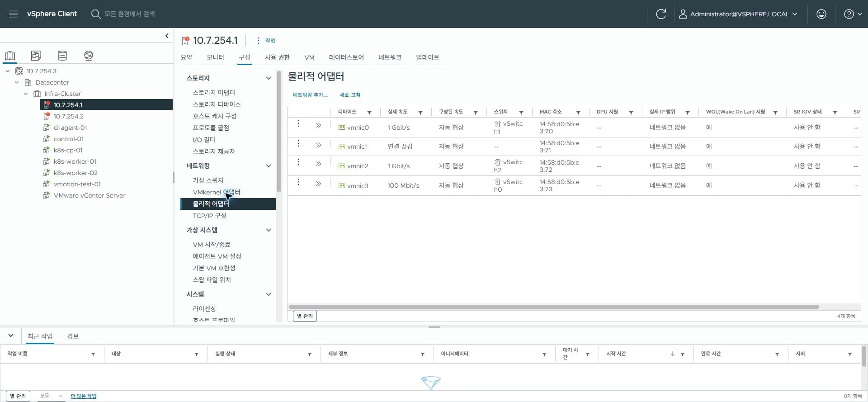Collapse the Infra-Cluster tree node
Image resolution: width=868 pixels, height=402 pixels.
[26, 94]
